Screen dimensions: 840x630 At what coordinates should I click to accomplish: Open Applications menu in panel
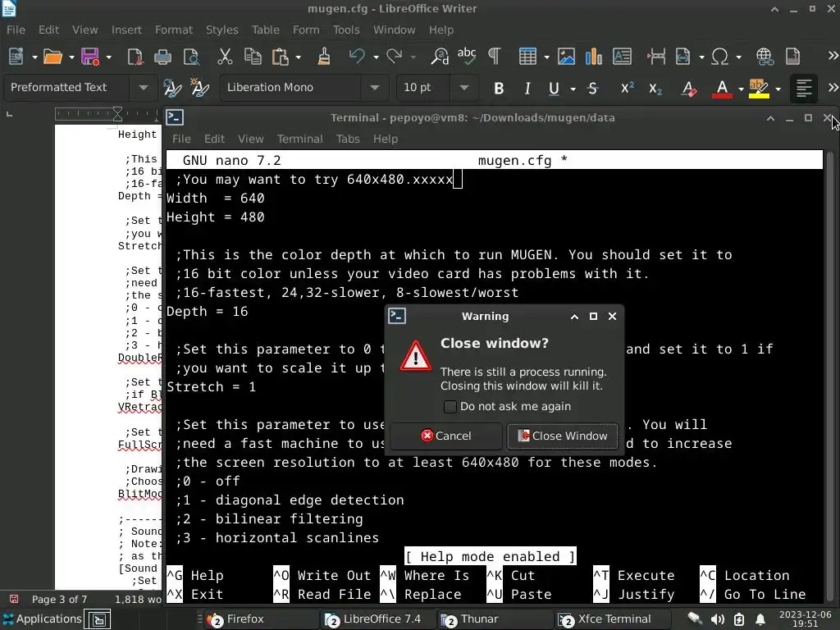point(42,619)
